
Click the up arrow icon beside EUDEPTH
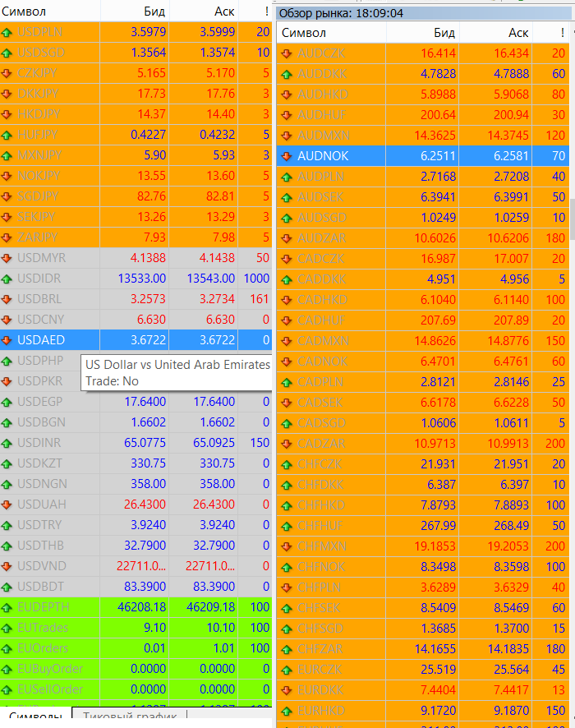click(7, 607)
